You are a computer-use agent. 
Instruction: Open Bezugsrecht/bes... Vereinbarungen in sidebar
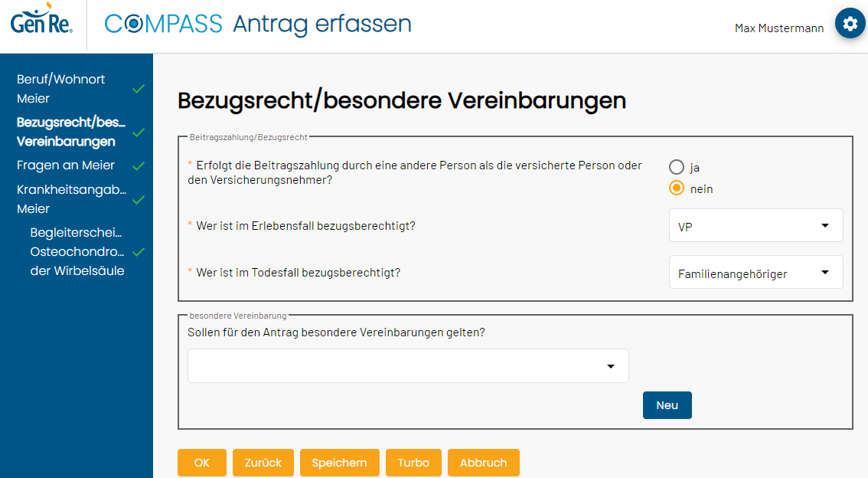pyautogui.click(x=71, y=132)
